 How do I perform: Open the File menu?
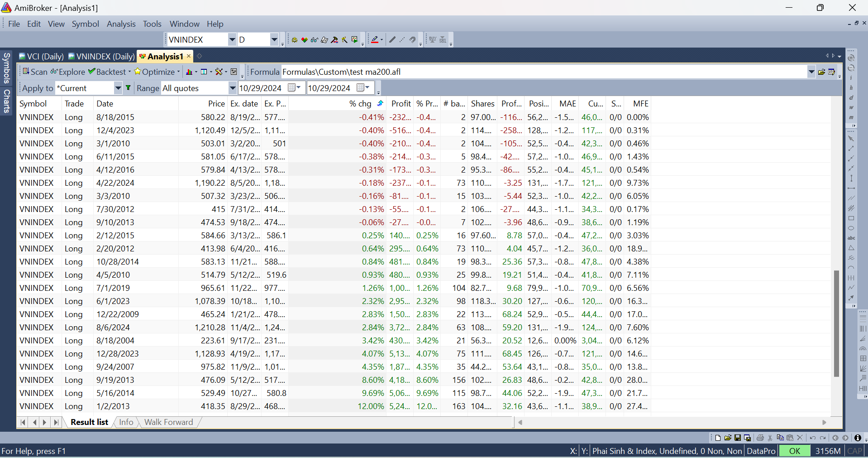(14, 24)
